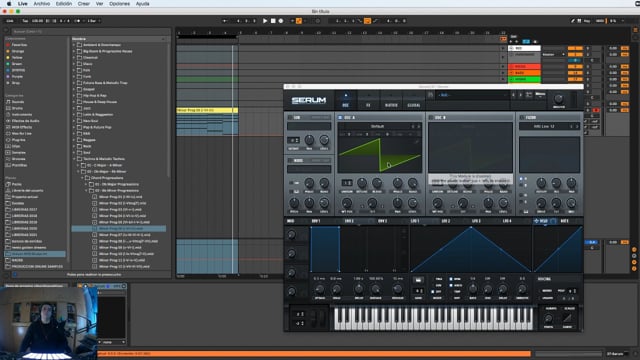
Task: Toggle the orange loop switch in the transport
Action: (x=367, y=21)
